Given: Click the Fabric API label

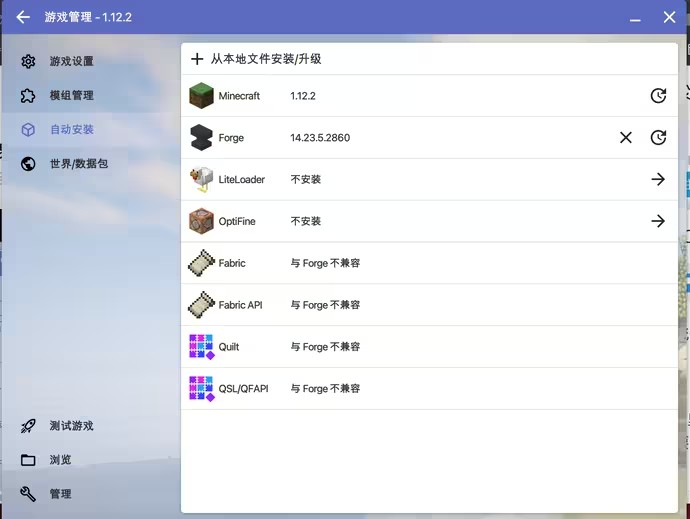Looking at the screenshot, I should (x=240, y=305).
